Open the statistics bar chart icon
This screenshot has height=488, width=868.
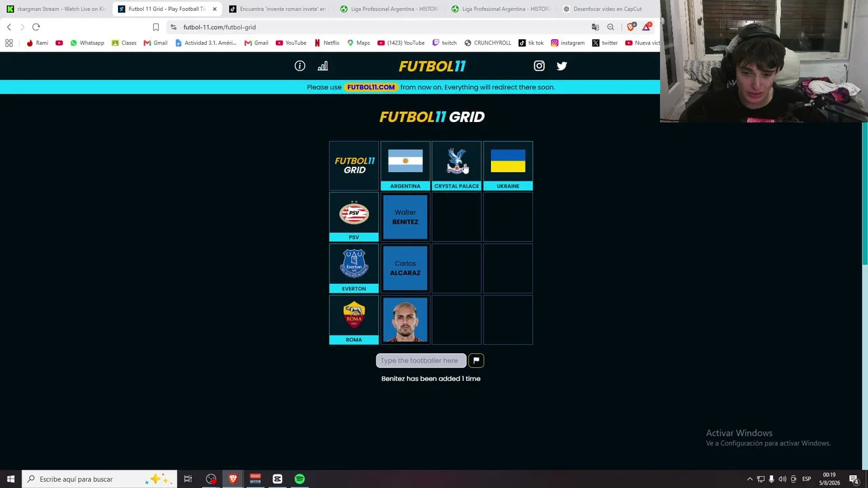tap(323, 66)
